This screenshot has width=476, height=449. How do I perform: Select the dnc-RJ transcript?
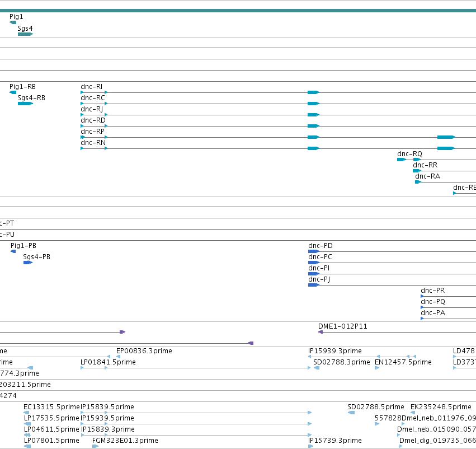point(278,115)
